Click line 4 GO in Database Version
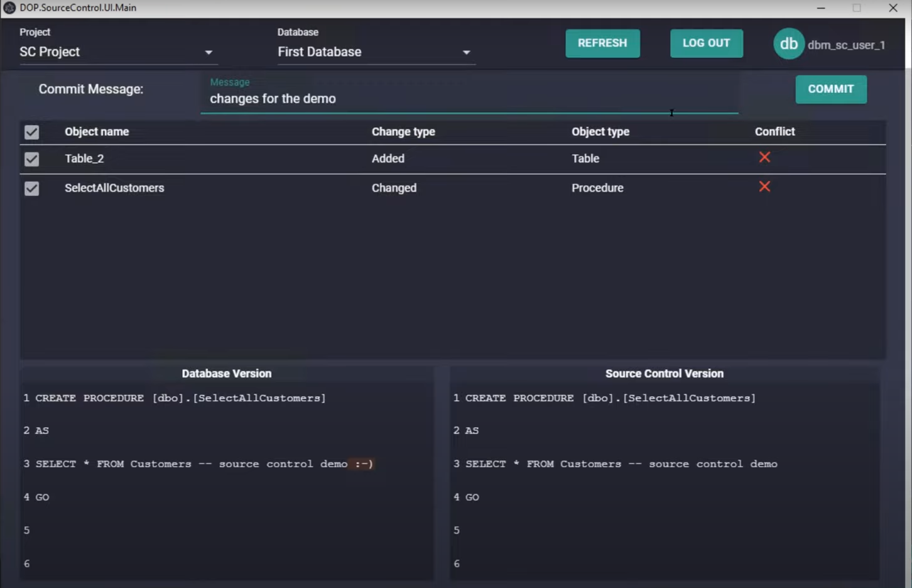This screenshot has width=912, height=588. pos(42,497)
